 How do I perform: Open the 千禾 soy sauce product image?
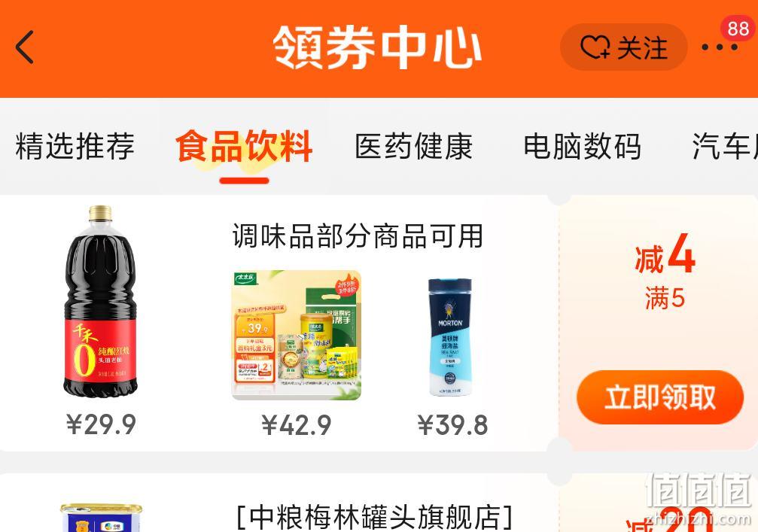tap(101, 302)
